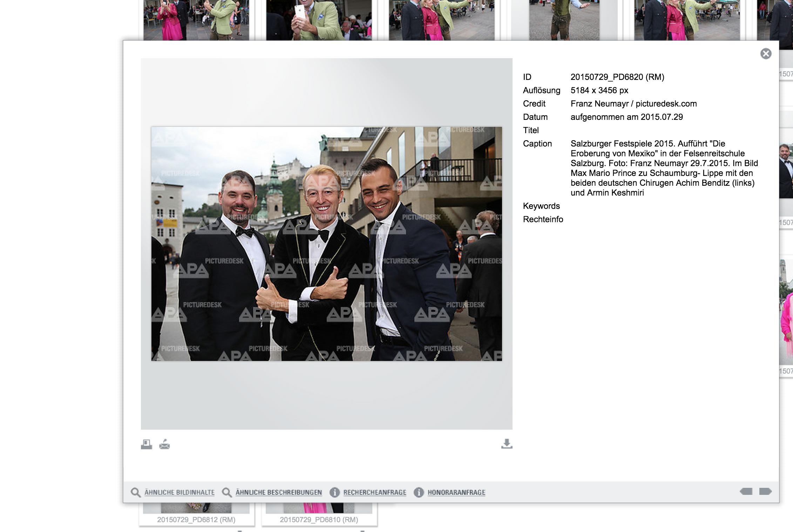Click info icon beside Honoraranfrage
The width and height of the screenshot is (793, 532).
pos(419,492)
